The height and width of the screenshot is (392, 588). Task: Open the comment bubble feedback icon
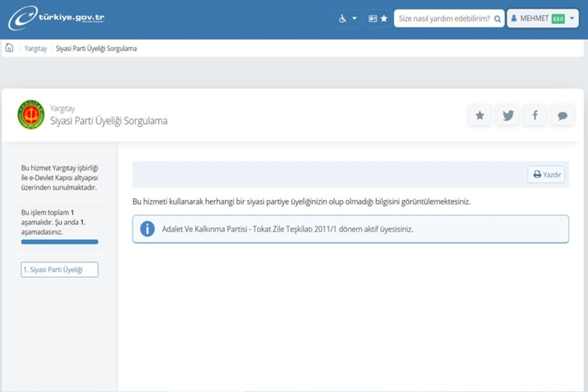tap(562, 115)
